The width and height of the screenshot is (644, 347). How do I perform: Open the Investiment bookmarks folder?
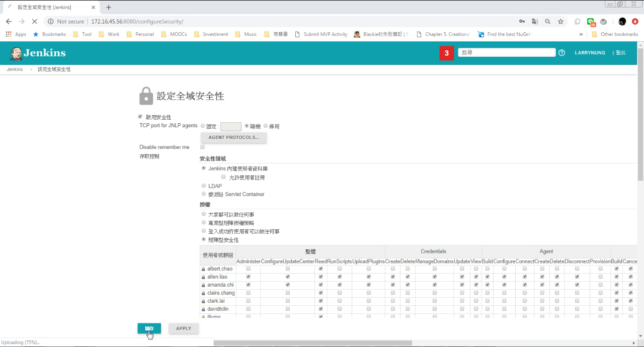point(211,34)
